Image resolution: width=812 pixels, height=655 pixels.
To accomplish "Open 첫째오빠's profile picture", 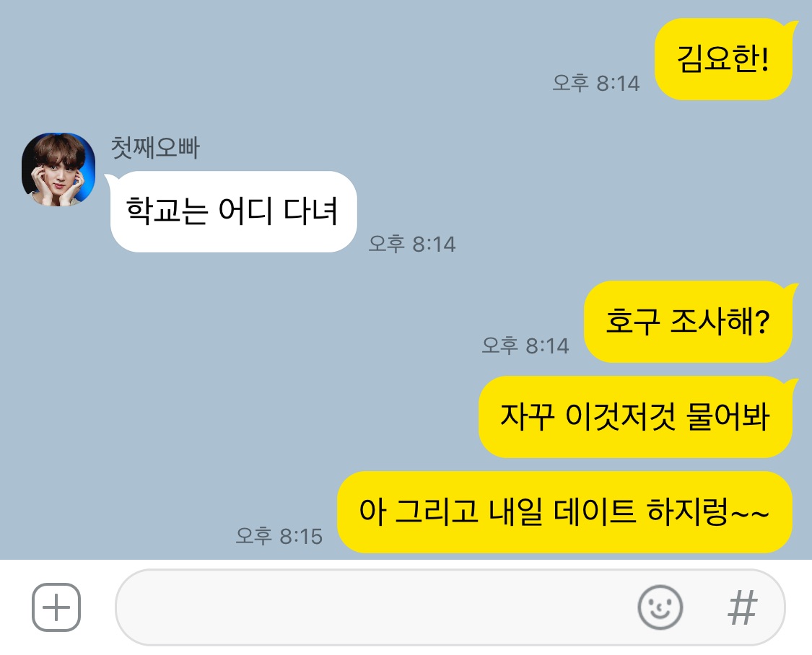I will (58, 170).
